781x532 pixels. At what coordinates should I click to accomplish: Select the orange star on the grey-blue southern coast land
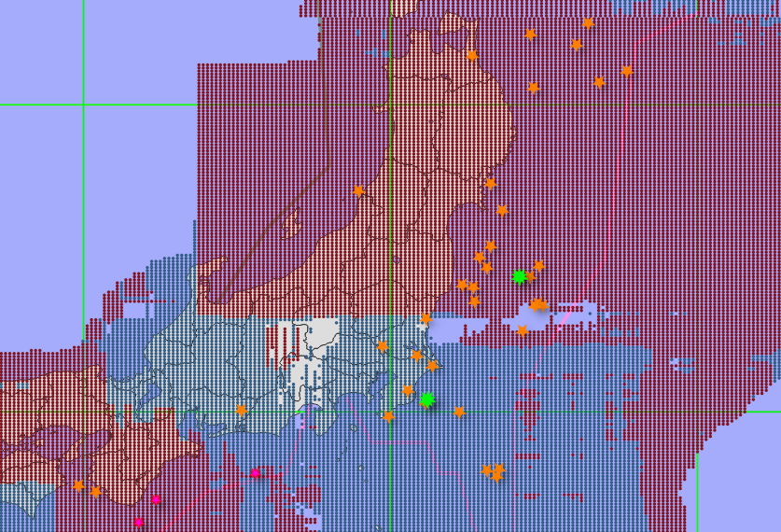(241, 410)
